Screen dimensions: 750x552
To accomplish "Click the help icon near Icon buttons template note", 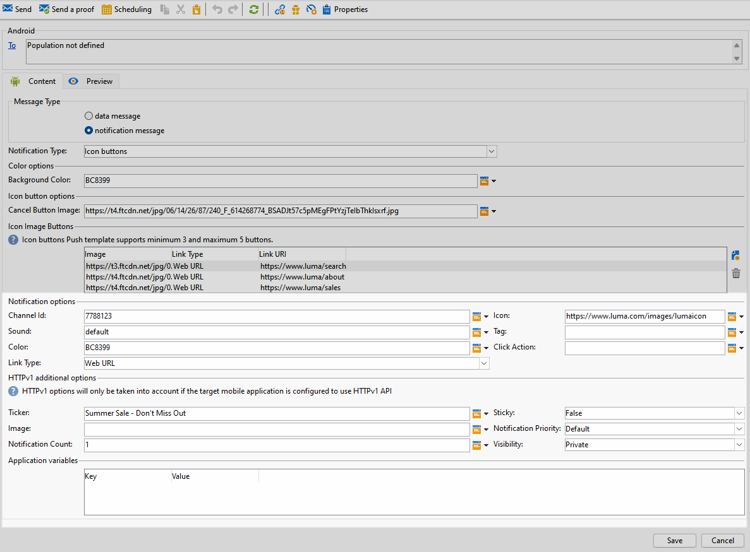I will (13, 240).
